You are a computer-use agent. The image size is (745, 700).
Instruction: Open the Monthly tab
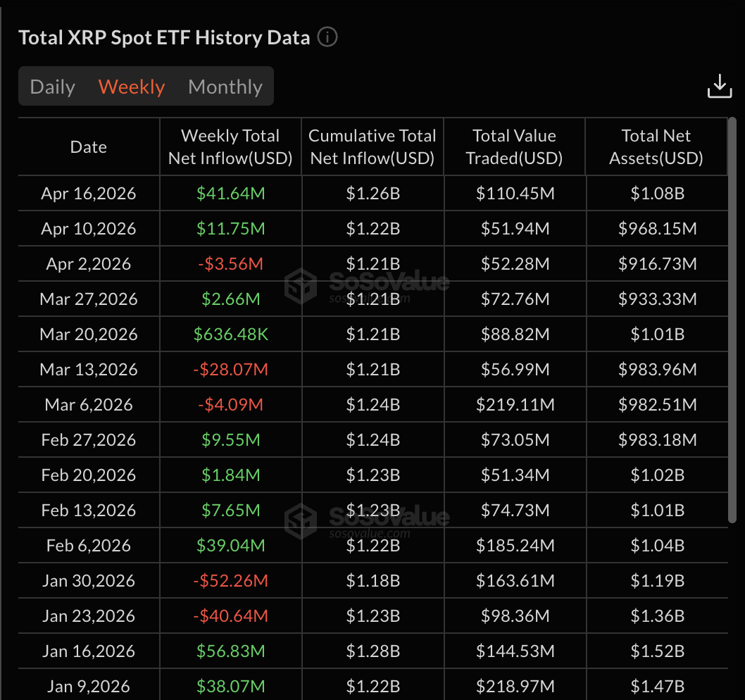(x=225, y=87)
